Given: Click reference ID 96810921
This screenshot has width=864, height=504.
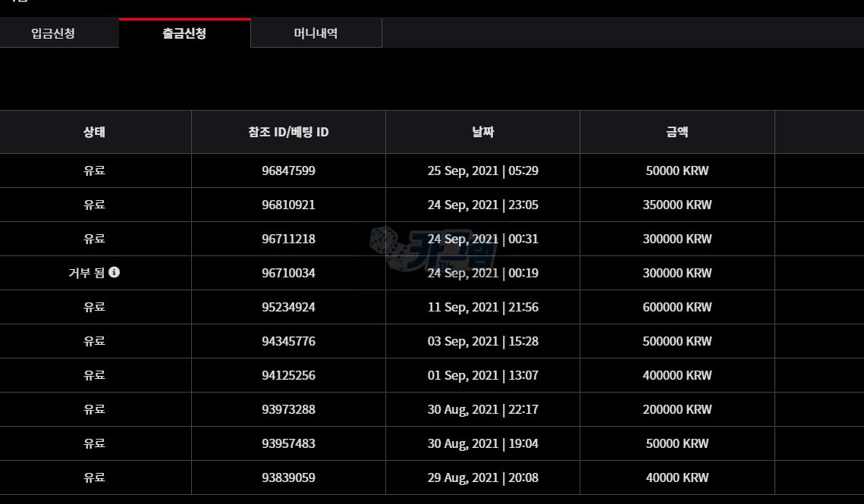Looking at the screenshot, I should coord(288,205).
